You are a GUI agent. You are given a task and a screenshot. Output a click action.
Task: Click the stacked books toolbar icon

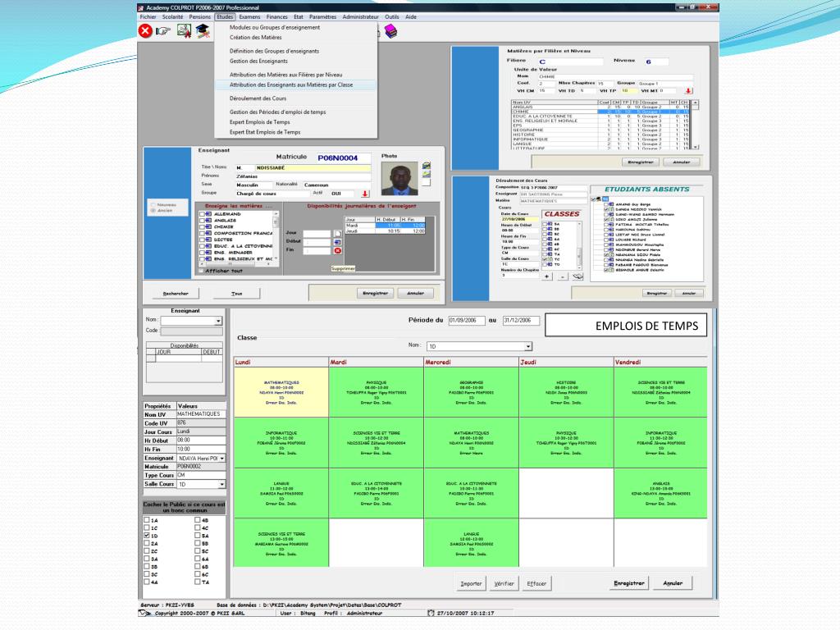(391, 32)
